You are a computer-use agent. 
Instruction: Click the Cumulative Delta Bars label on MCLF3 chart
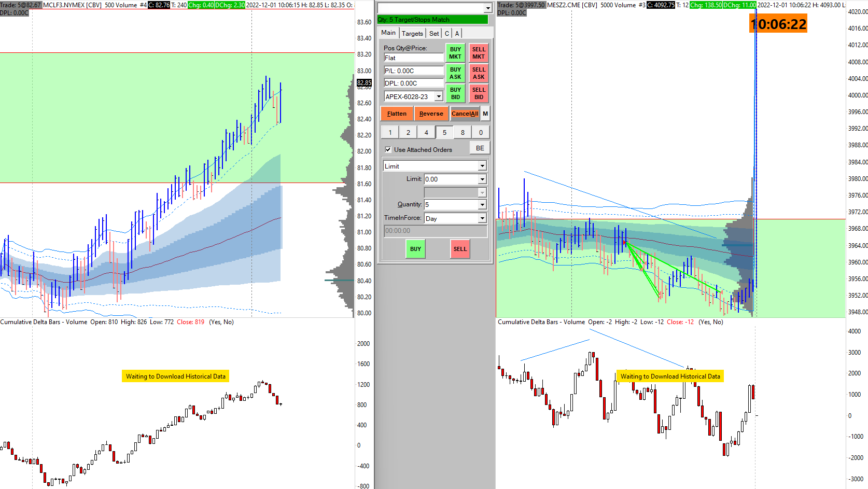[44, 322]
